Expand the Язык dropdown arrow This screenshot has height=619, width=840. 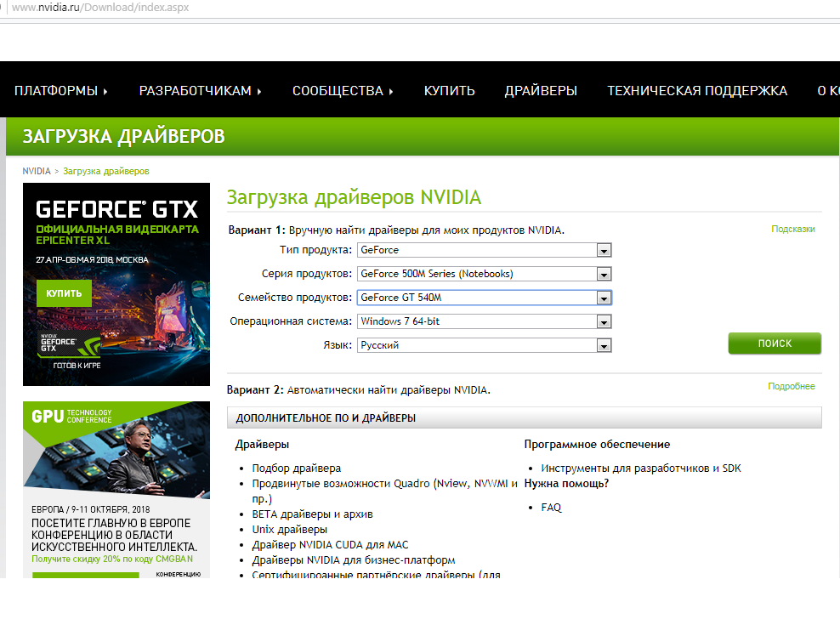604,346
